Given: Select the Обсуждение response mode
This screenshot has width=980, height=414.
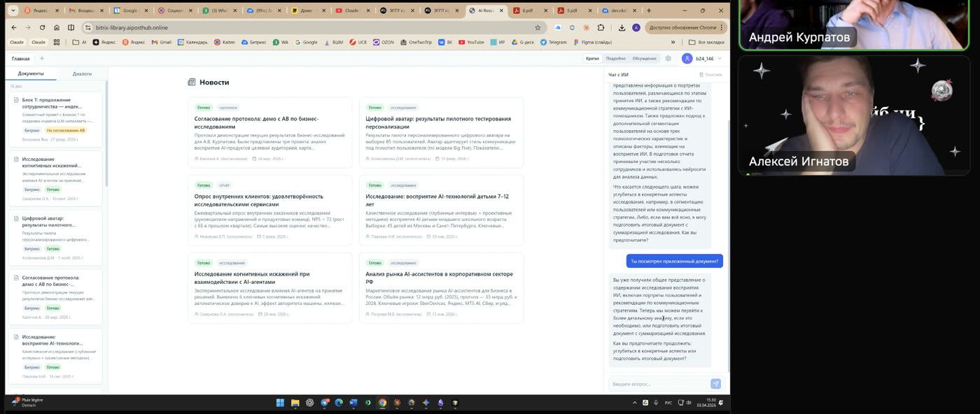Looking at the screenshot, I should tap(644, 59).
